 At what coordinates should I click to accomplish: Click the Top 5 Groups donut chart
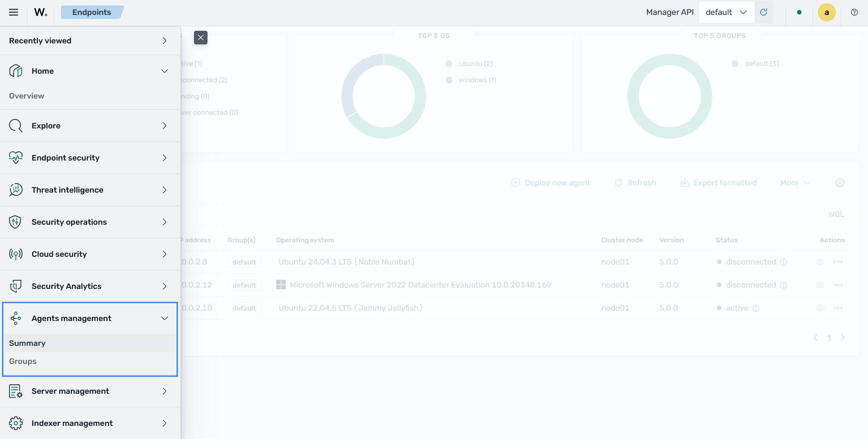(x=670, y=96)
